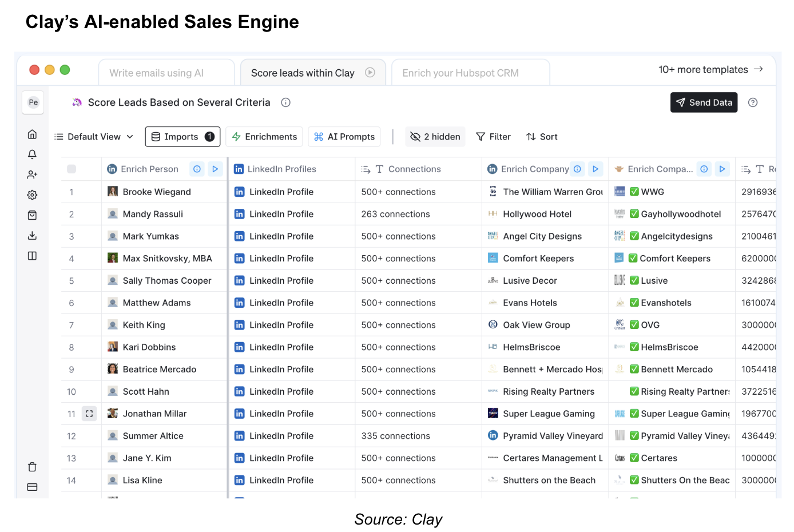Switch to Write emails using AI tab
Image resolution: width=794 pixels, height=532 pixels.
166,73
